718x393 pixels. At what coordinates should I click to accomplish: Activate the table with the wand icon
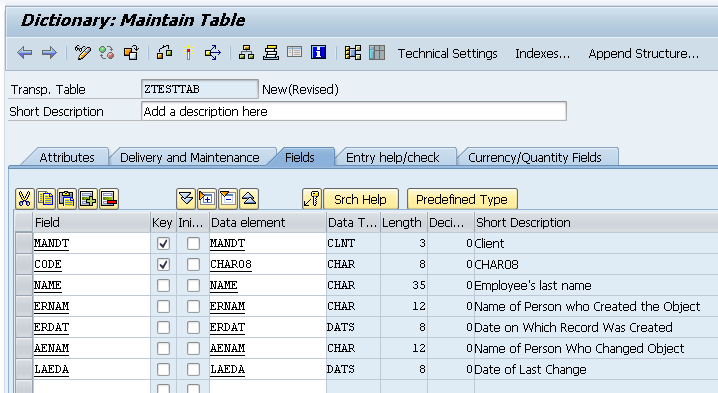188,53
